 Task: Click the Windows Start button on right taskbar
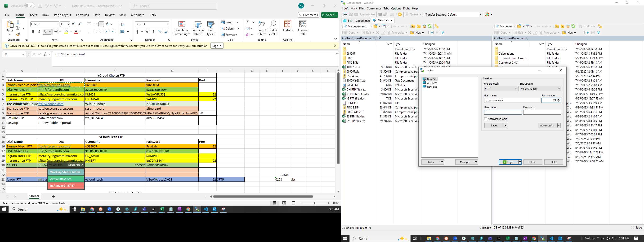pos(345,238)
